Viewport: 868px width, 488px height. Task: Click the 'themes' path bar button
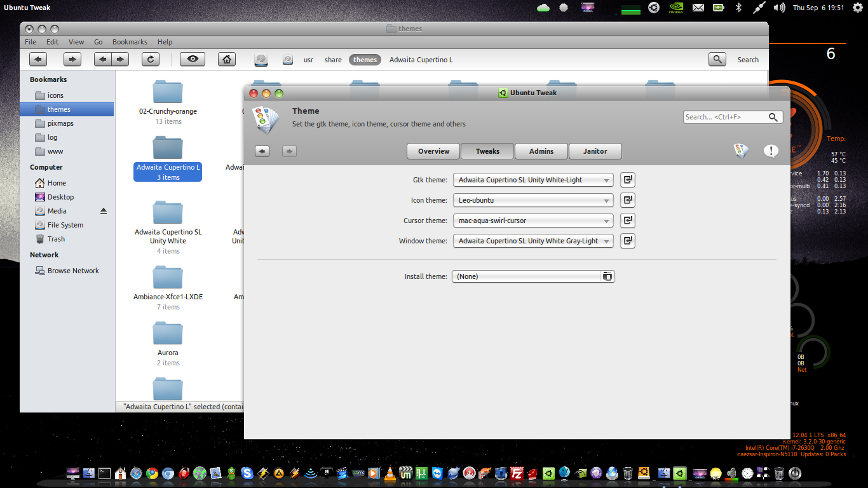pos(365,60)
